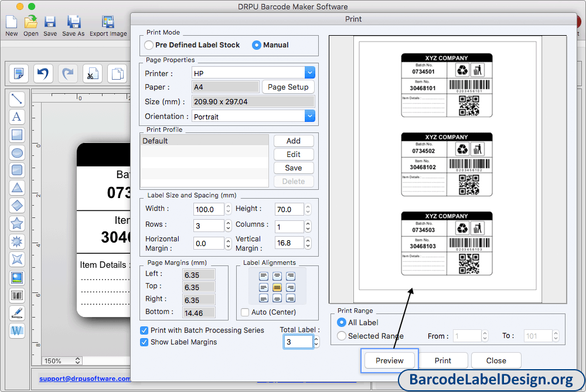Select the Insert Image tool
This screenshot has height=392, width=586.
[x=17, y=278]
